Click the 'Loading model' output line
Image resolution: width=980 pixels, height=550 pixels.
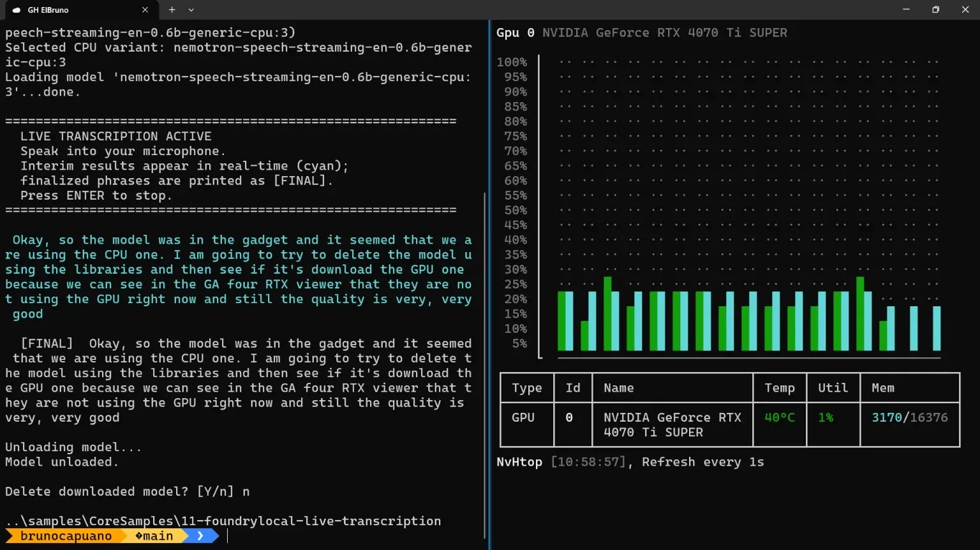239,84
